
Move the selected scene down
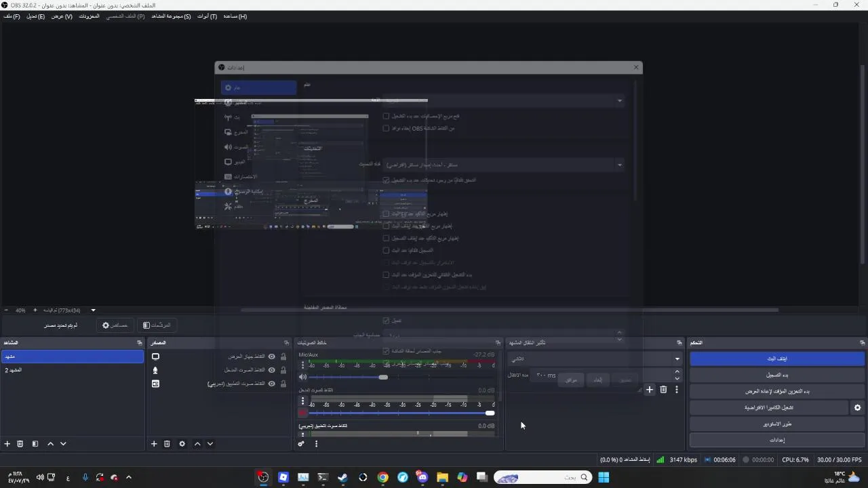click(x=63, y=444)
